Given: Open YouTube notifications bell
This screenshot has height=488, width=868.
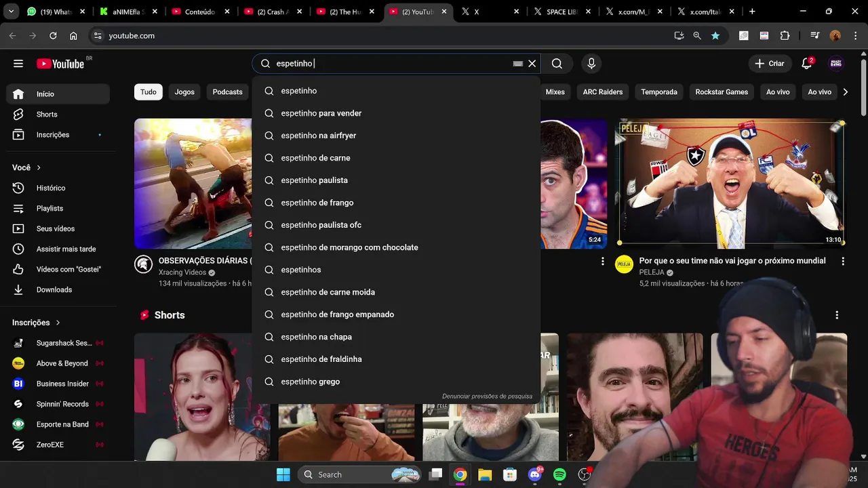Looking at the screenshot, I should pyautogui.click(x=807, y=64).
